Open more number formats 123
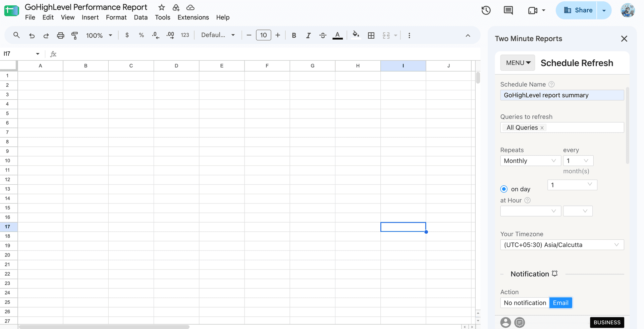 (185, 35)
